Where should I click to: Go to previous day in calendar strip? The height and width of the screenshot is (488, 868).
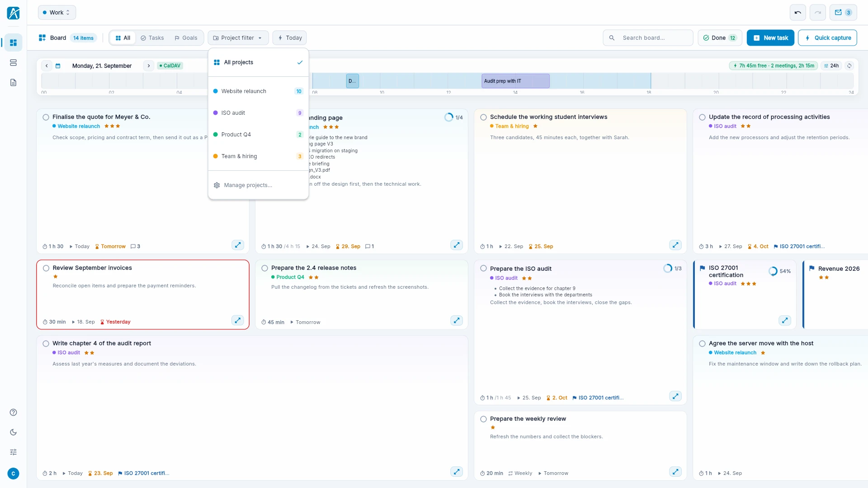click(47, 66)
